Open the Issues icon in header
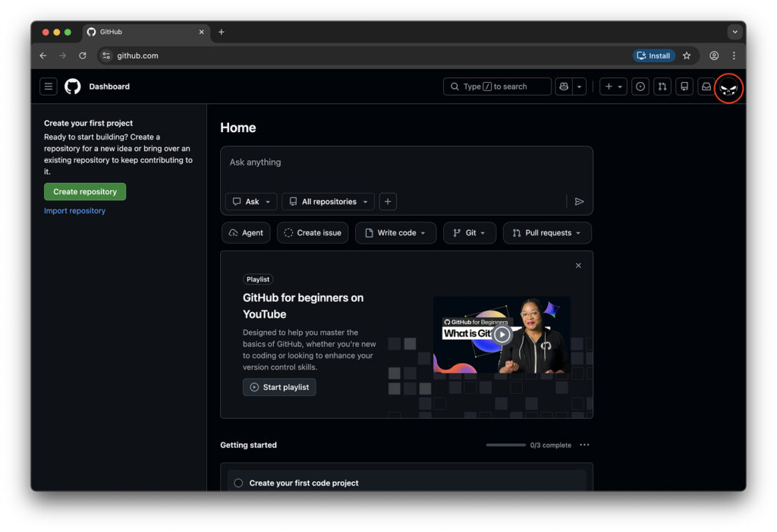The image size is (777, 532). [x=640, y=87]
